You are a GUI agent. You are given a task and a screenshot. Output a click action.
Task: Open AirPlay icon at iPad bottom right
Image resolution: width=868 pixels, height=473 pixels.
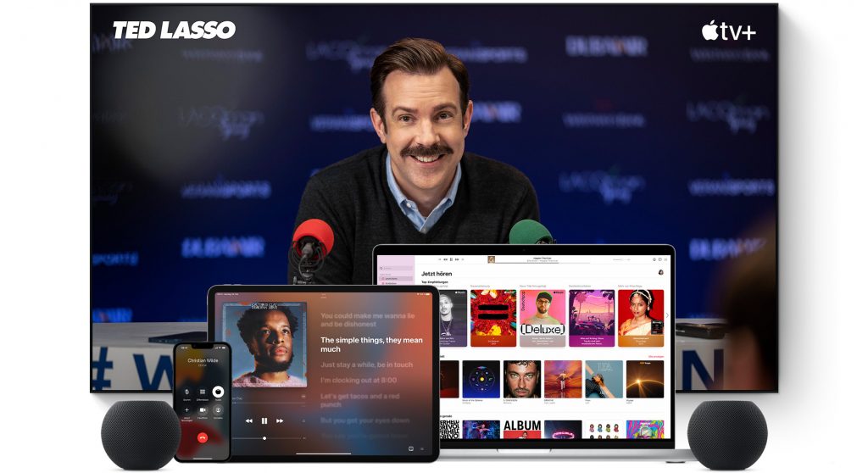[x=410, y=447]
